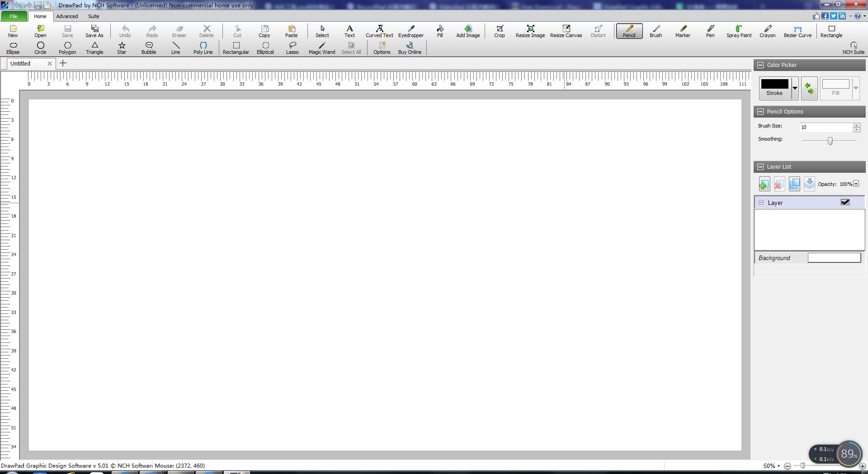
Task: Open the Opacity percentage dropdown
Action: tap(856, 184)
